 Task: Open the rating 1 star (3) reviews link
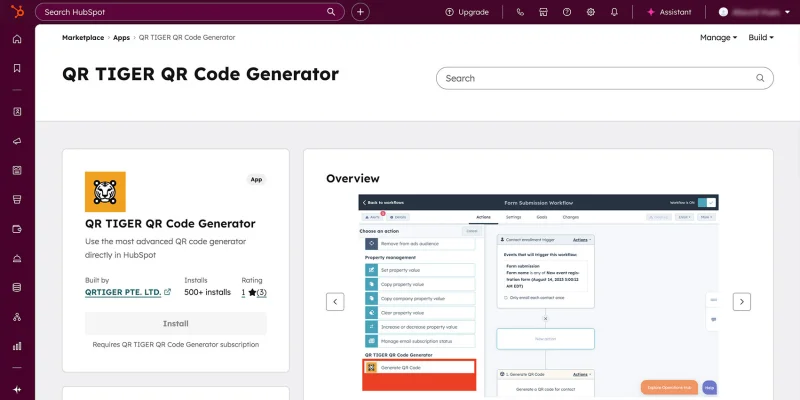(254, 292)
